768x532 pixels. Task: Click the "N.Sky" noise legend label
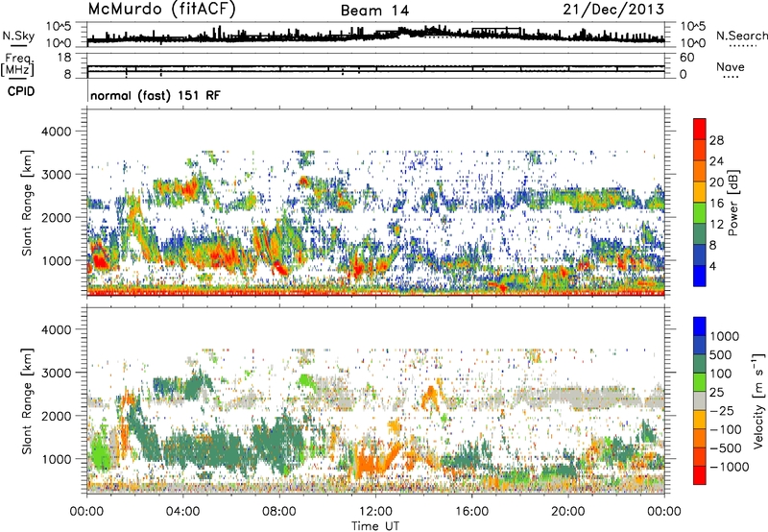(18, 36)
